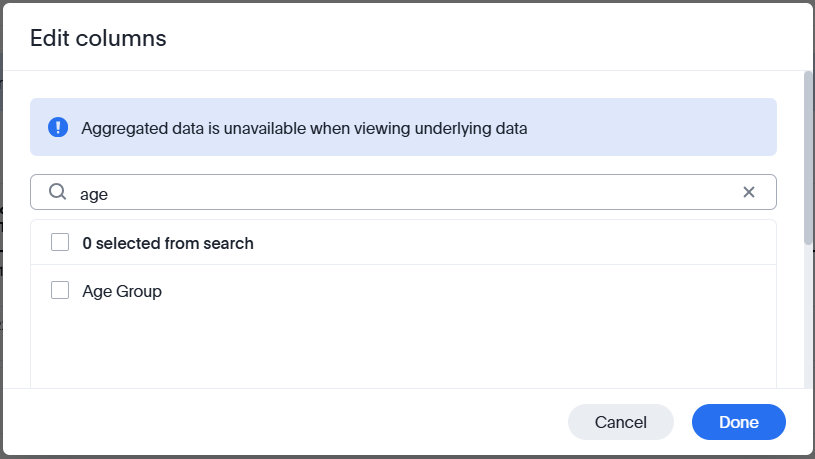Clear the search text with the X icon
Screen dimensions: 815x459
[x=749, y=192]
